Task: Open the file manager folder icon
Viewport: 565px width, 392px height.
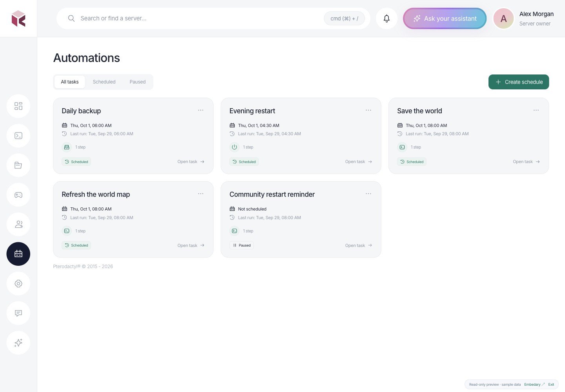Action: pyautogui.click(x=18, y=165)
